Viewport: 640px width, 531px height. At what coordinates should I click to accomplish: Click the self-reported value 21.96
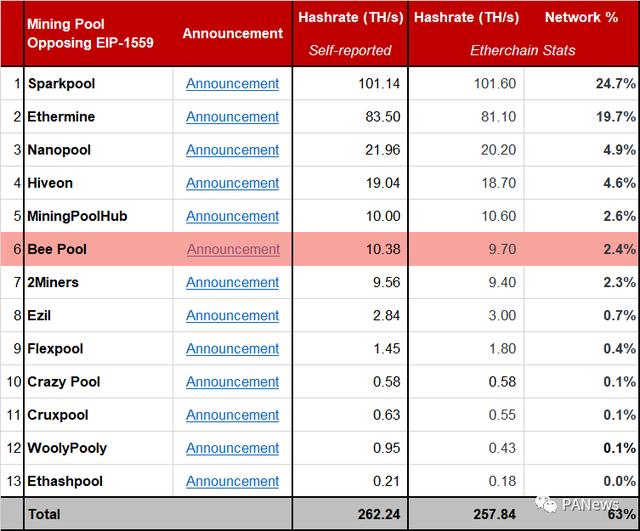tap(383, 150)
